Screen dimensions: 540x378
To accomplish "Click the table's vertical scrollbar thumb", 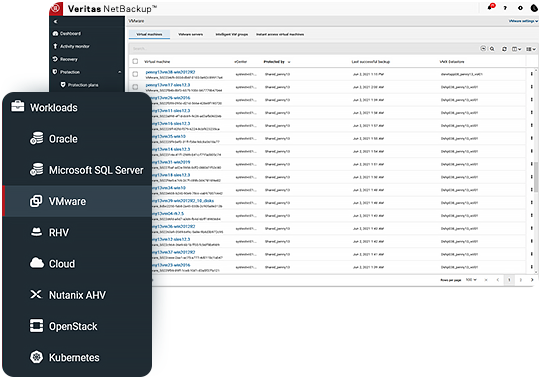I will 536,176.
